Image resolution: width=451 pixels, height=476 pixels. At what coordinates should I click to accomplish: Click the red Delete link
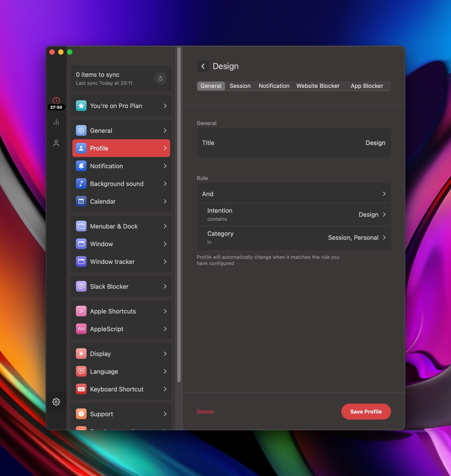[x=205, y=412]
